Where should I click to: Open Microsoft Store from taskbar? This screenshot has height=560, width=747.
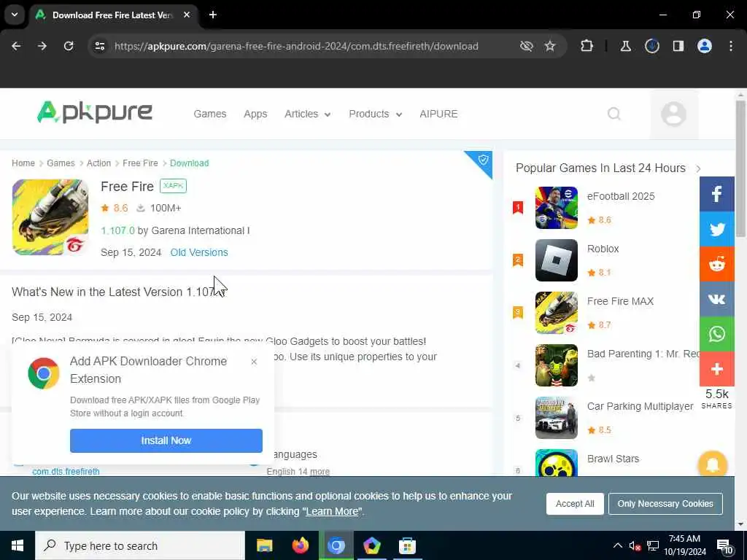pos(407,545)
